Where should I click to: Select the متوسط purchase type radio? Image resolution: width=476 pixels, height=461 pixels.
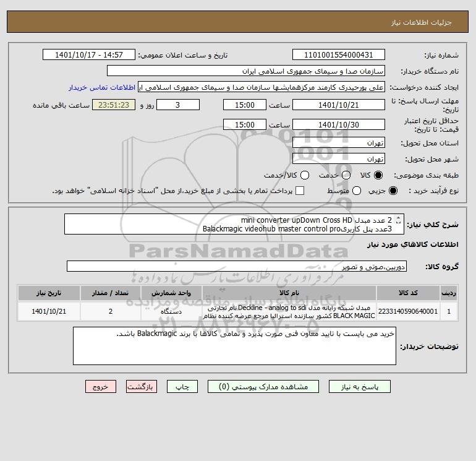(357, 191)
